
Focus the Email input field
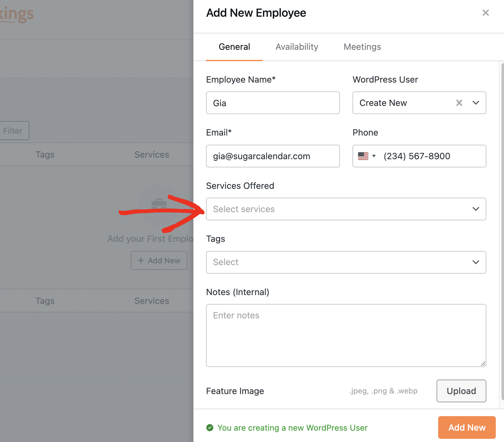coord(273,156)
